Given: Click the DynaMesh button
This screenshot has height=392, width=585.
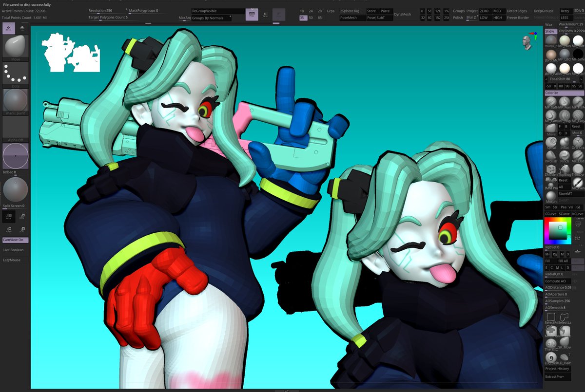Looking at the screenshot, I should coord(403,14).
